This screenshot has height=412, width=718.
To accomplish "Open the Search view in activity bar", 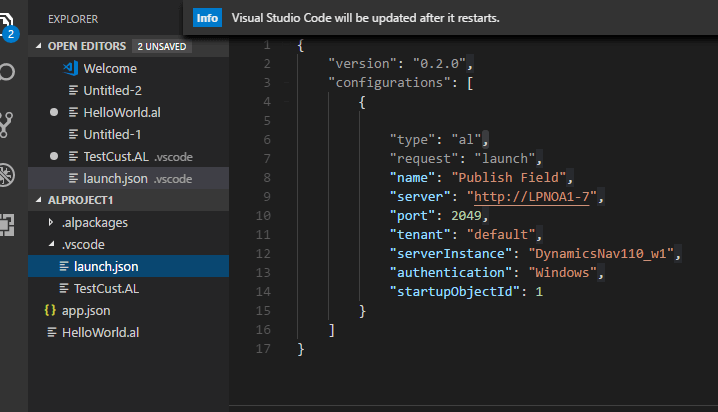I will click(x=6, y=72).
